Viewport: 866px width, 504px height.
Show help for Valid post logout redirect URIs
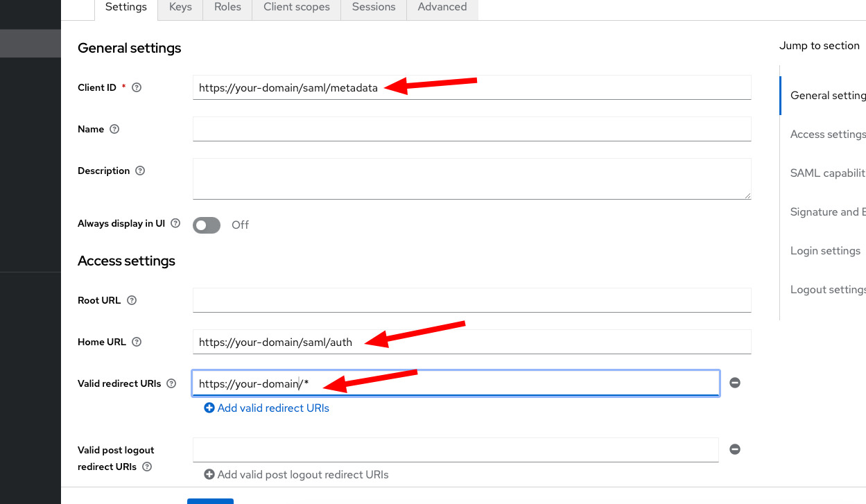point(147,467)
